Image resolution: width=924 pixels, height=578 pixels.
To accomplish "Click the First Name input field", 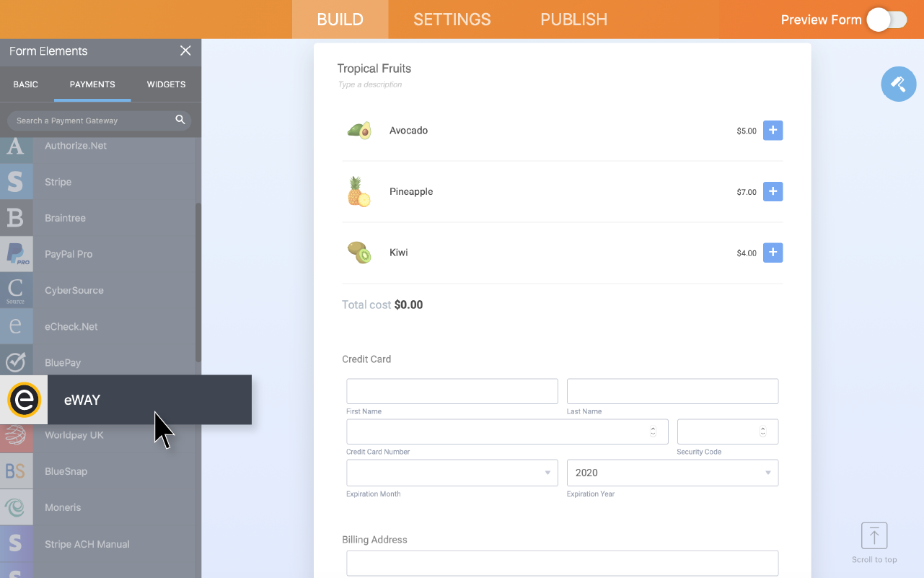I will [452, 390].
